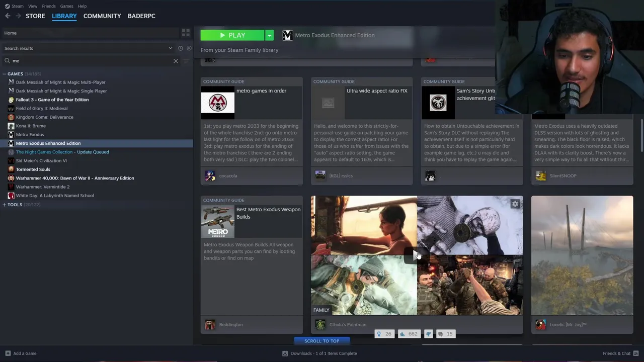This screenshot has width=644, height=362.
Task: Open collections grid view icon
Action: pyautogui.click(x=186, y=33)
